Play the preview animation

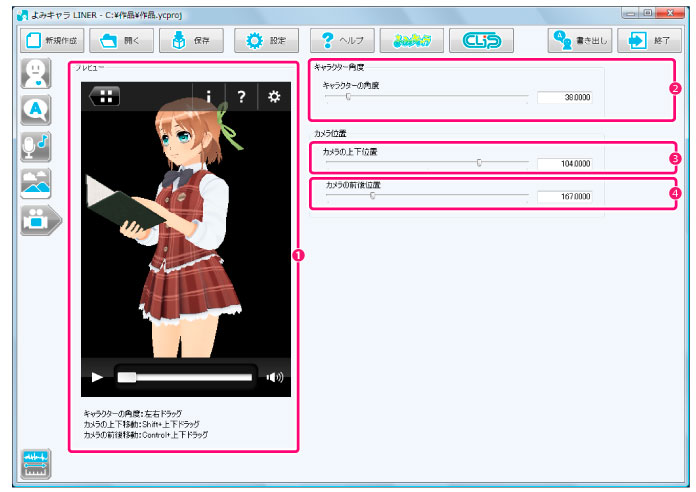[x=97, y=377]
